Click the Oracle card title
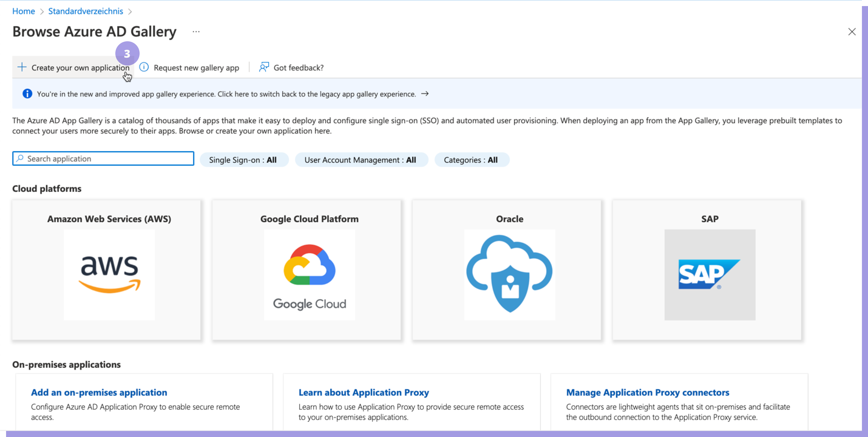Screen dimensions: 868x437 point(510,219)
